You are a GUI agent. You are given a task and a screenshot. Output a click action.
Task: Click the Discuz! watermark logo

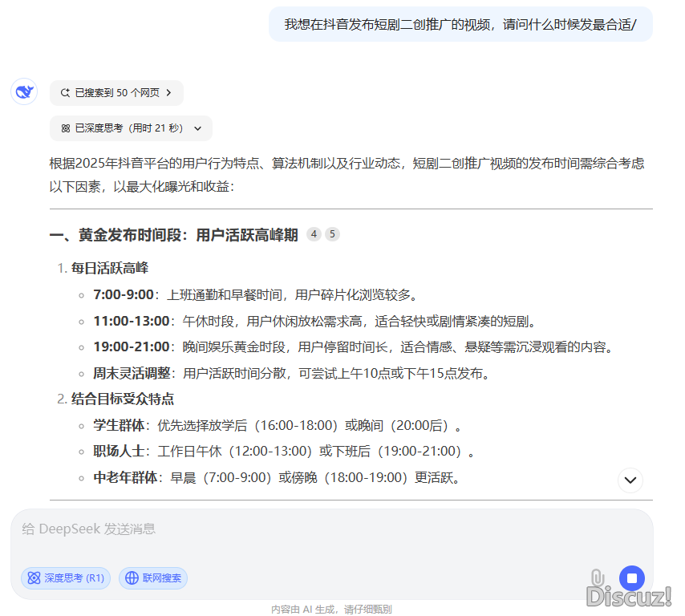pyautogui.click(x=629, y=596)
